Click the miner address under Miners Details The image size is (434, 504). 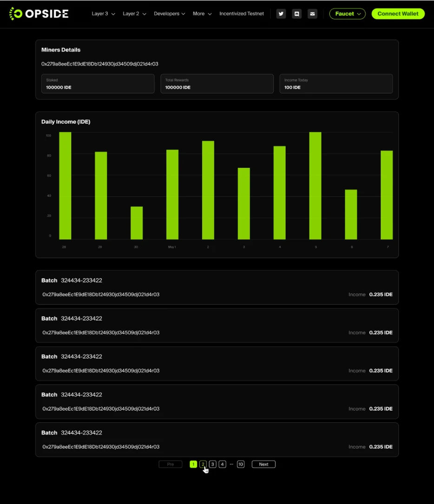click(100, 64)
